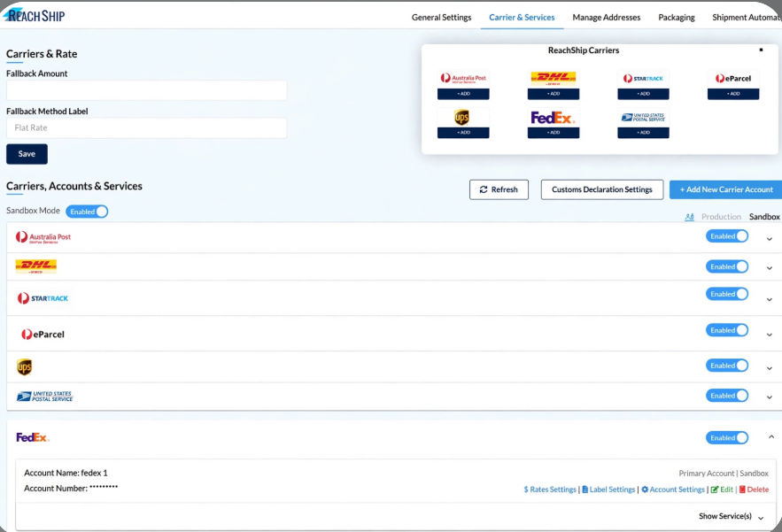Click the refresh arrows icon
Screen dimensions: 782x532
point(484,189)
